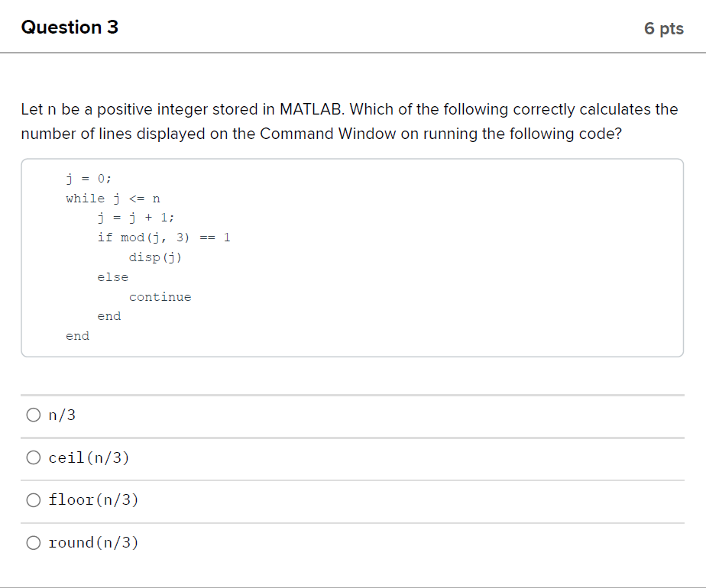Screen dimensions: 706x588
Task: Click the continue keyword in the code
Action: click(x=160, y=296)
